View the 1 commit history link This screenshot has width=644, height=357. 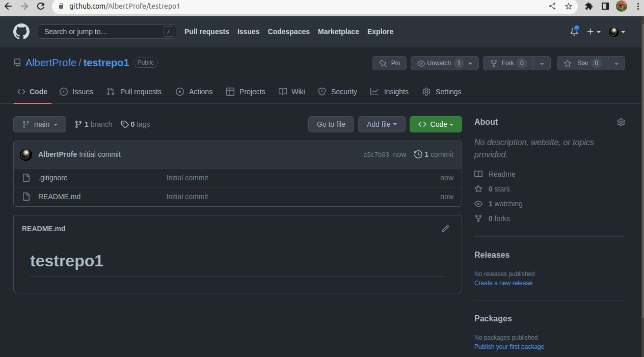click(434, 154)
